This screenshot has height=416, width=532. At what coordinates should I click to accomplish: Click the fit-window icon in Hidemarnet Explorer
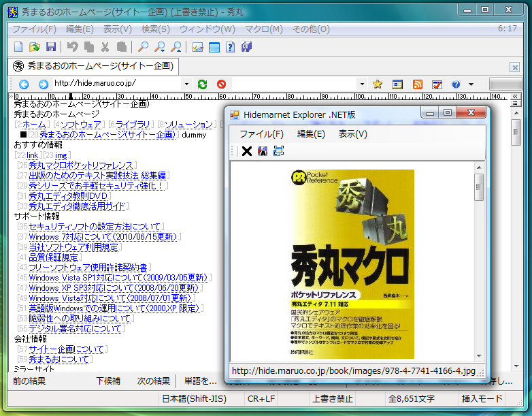click(x=278, y=150)
